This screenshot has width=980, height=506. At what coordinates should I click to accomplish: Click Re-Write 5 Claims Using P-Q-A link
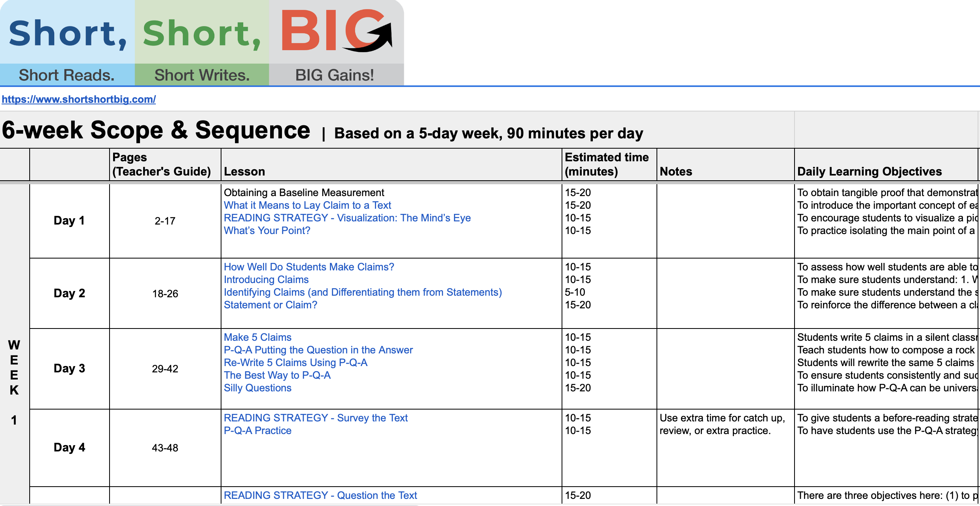click(x=295, y=363)
